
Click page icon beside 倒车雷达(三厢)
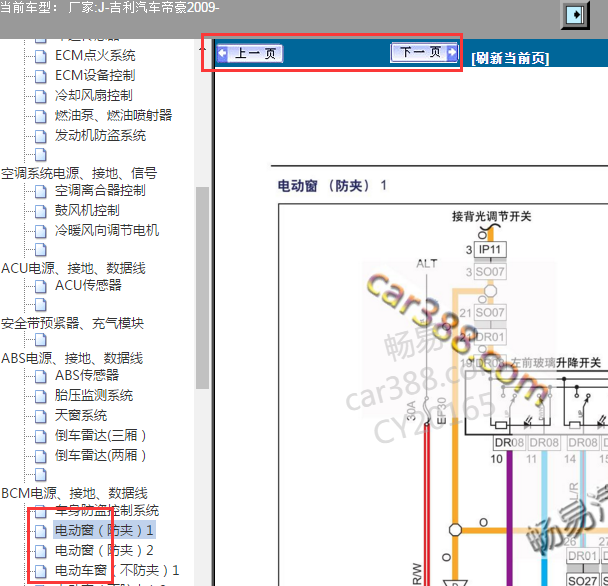coord(40,437)
